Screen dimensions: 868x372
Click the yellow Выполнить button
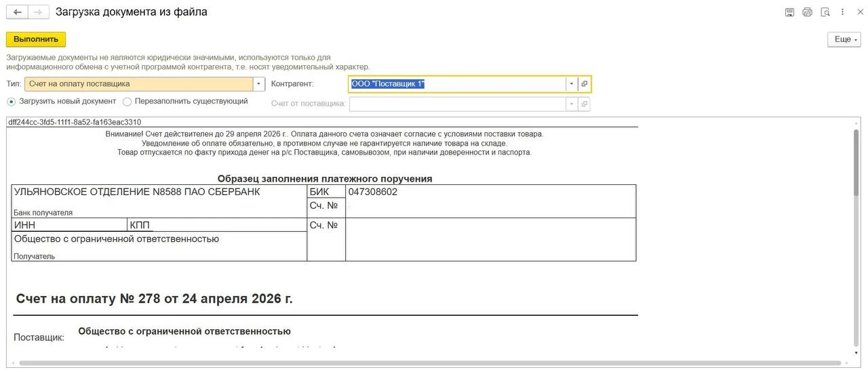[x=36, y=39]
